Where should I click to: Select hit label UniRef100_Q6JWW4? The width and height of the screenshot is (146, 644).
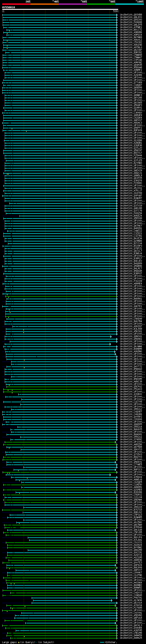click(131, 347)
